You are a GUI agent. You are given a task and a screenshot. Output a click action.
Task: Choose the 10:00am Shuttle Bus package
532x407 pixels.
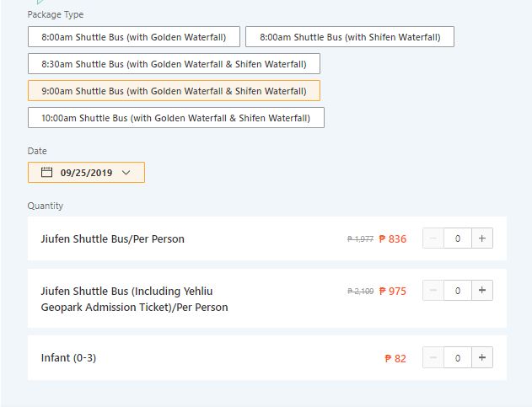pos(175,118)
